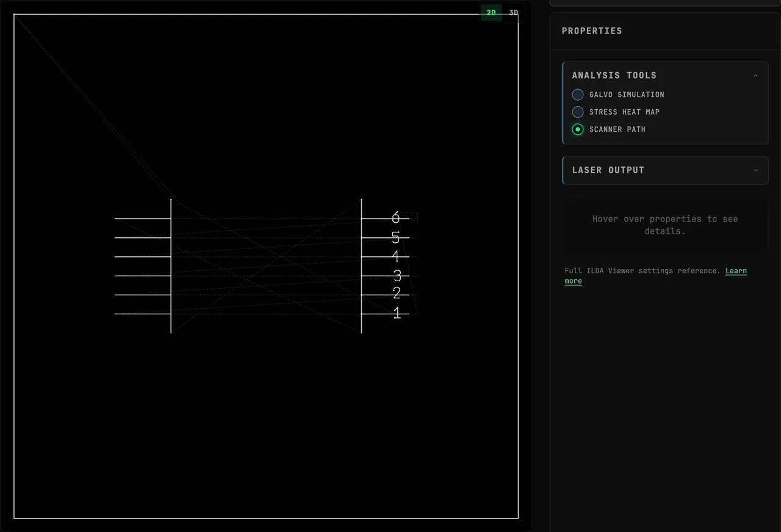The height and width of the screenshot is (532, 781).
Task: Collapse the Analysis Tools section chevron
Action: pyautogui.click(x=755, y=76)
